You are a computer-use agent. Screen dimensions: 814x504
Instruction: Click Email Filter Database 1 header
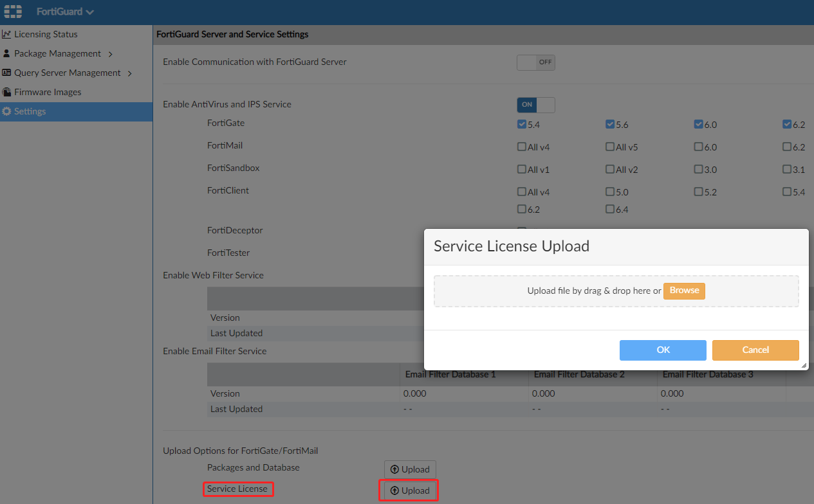[450, 374]
